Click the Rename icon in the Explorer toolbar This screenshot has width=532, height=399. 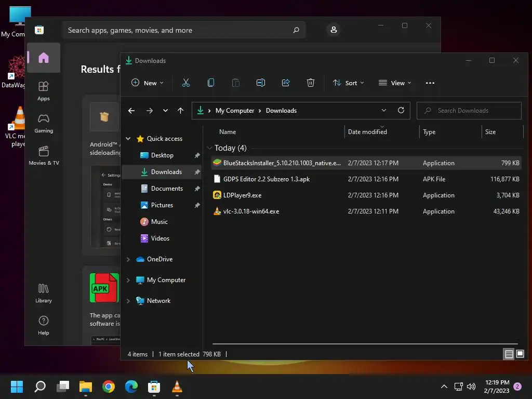(x=261, y=83)
